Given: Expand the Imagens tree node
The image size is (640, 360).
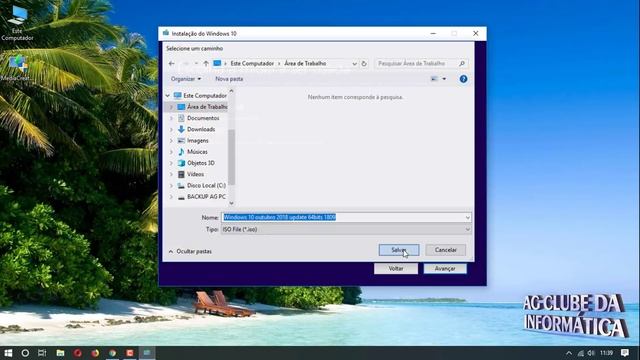Looking at the screenshot, I should click(171, 140).
